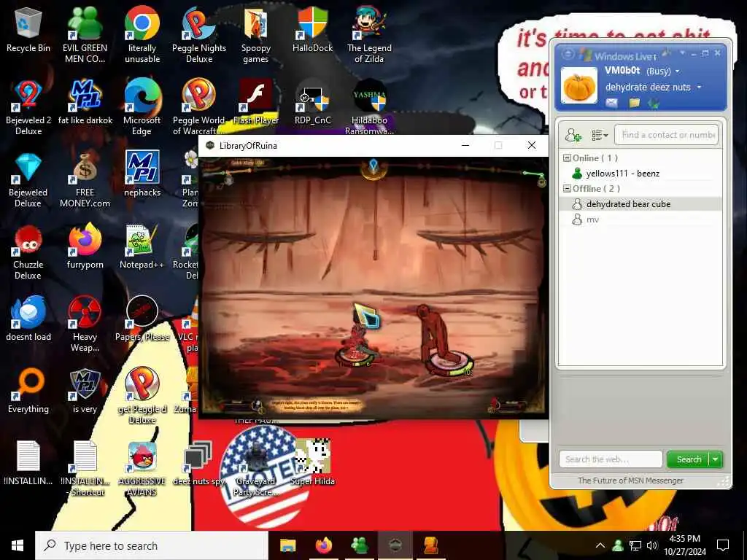Open the Messenger email inbox envelope icon
The width and height of the screenshot is (747, 560).
click(612, 102)
